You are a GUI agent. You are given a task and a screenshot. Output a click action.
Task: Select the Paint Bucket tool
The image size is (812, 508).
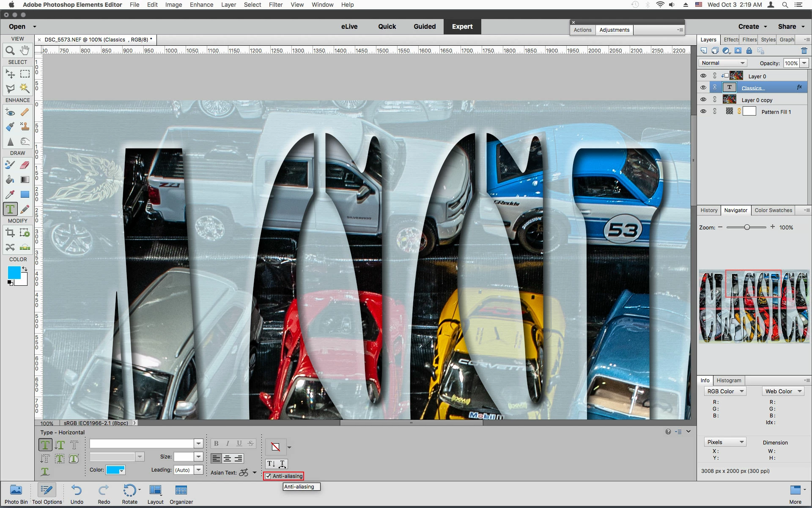coord(10,179)
